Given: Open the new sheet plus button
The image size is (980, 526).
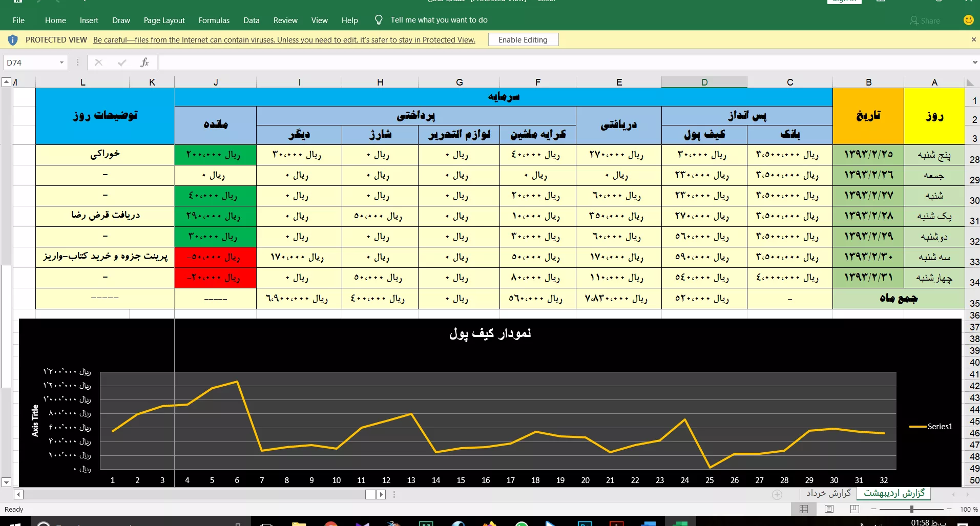Looking at the screenshot, I should 777,494.
